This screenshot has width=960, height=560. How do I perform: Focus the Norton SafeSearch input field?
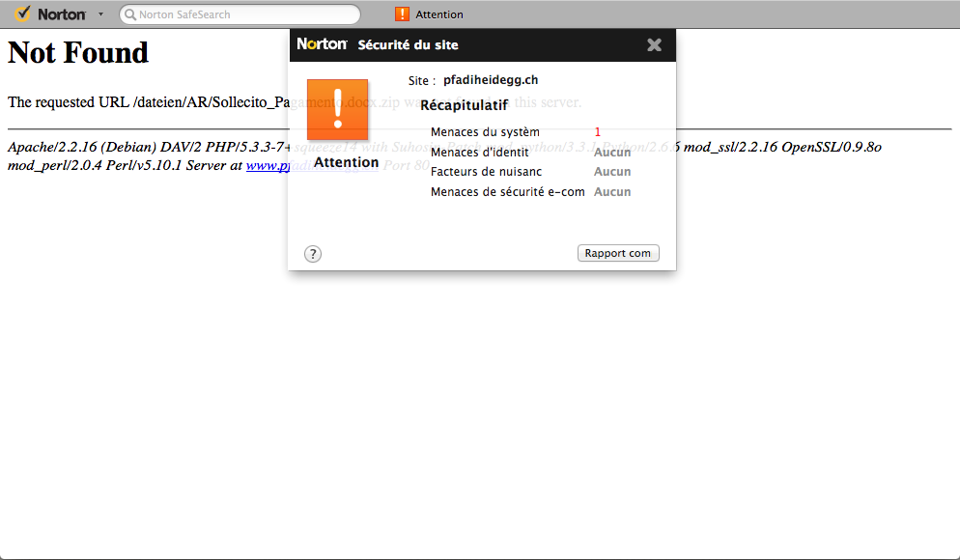(240, 14)
